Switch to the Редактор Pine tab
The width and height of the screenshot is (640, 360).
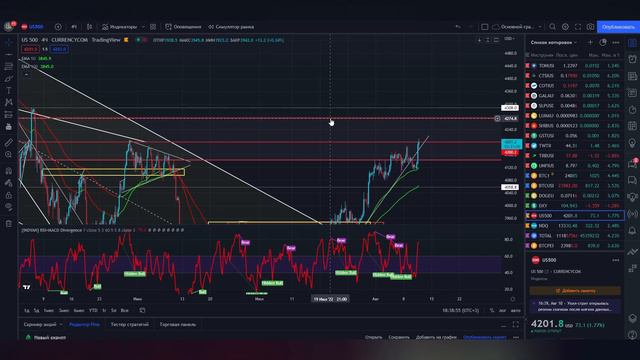coord(84,324)
